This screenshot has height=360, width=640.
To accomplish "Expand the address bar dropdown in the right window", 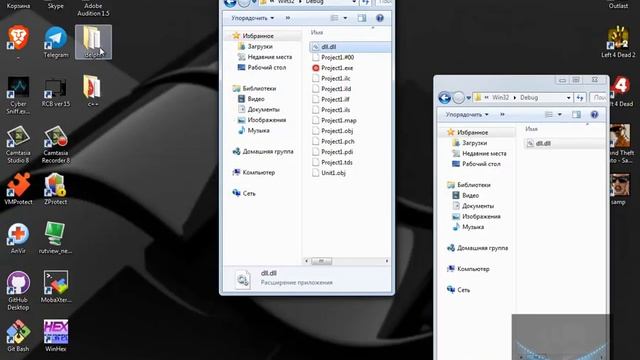I will tap(568, 98).
